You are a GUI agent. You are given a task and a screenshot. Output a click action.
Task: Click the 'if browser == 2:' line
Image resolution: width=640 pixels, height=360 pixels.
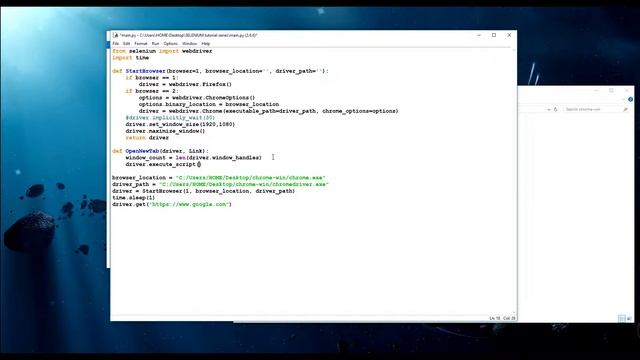pos(152,91)
